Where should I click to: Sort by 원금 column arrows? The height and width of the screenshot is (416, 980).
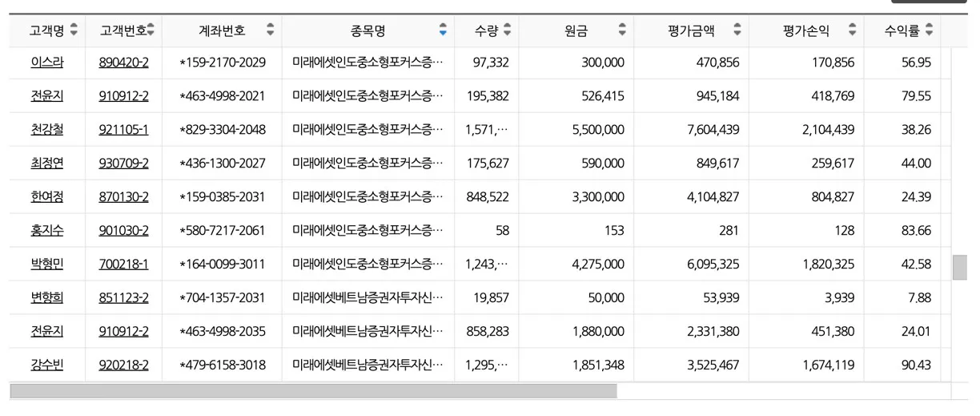click(x=622, y=30)
